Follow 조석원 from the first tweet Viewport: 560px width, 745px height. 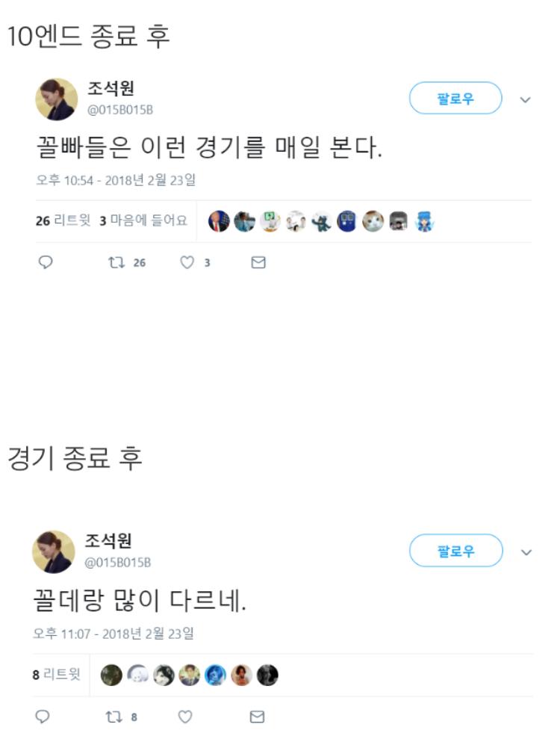point(455,99)
